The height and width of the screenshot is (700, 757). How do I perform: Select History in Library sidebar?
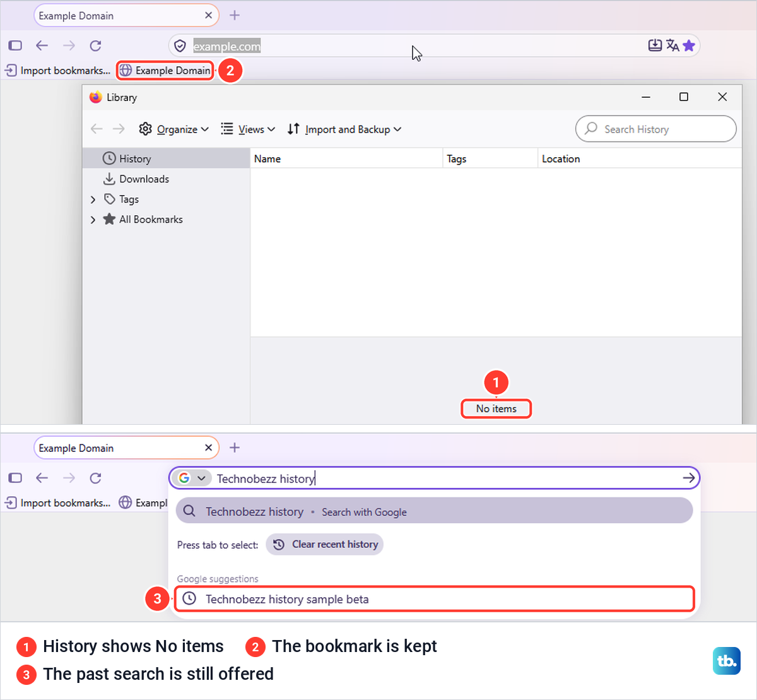point(167,158)
